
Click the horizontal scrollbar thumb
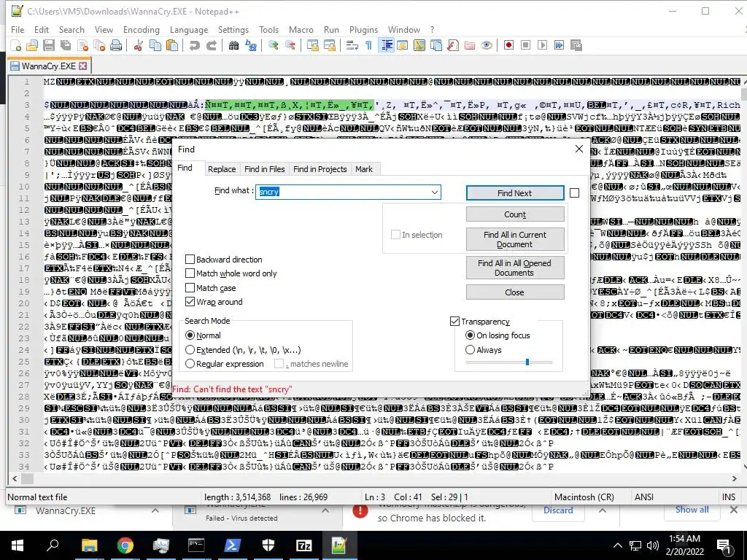[x=28, y=478]
